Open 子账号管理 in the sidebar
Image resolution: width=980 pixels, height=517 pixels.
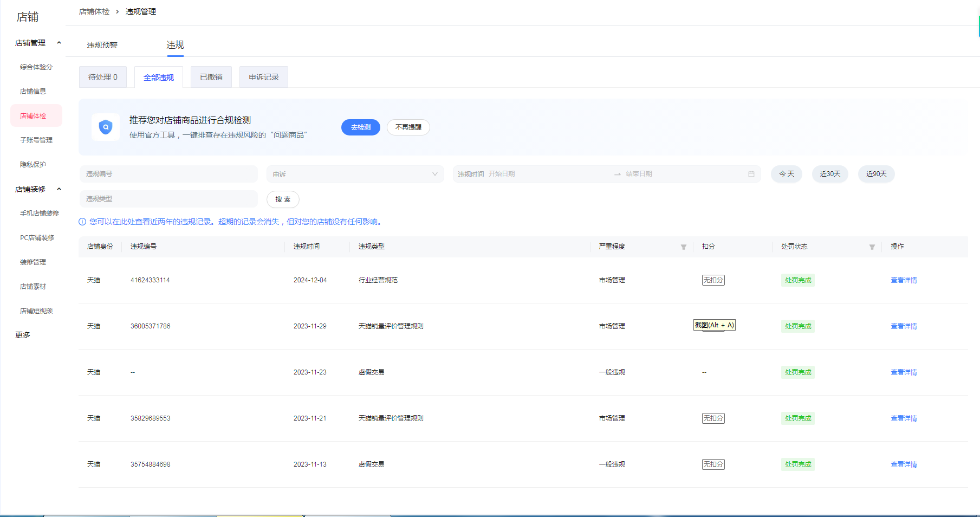point(36,140)
